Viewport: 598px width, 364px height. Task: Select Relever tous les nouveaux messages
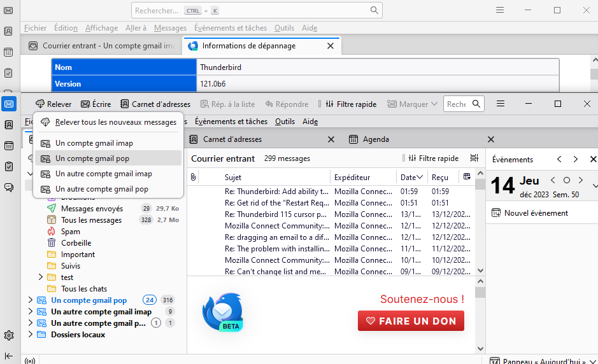coord(108,122)
